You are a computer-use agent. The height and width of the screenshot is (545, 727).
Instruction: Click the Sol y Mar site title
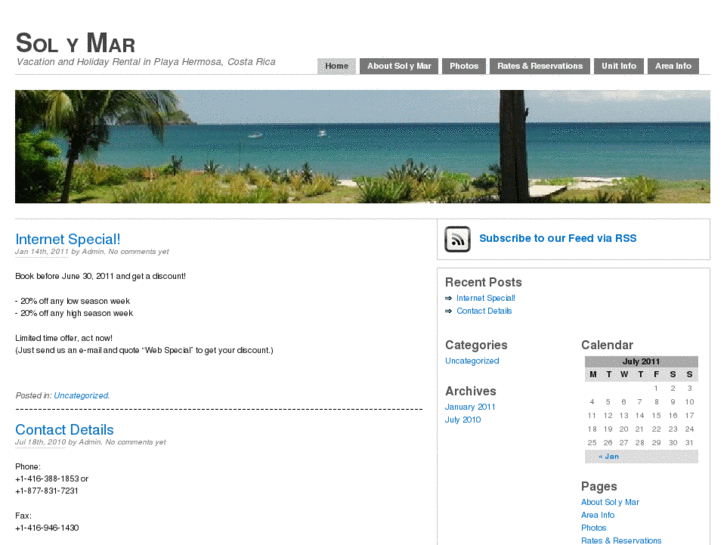click(76, 43)
